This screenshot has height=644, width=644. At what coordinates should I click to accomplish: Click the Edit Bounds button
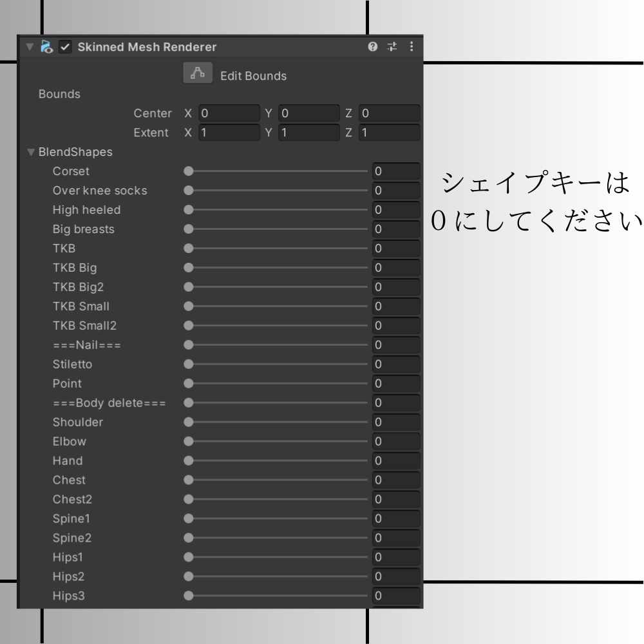point(198,73)
